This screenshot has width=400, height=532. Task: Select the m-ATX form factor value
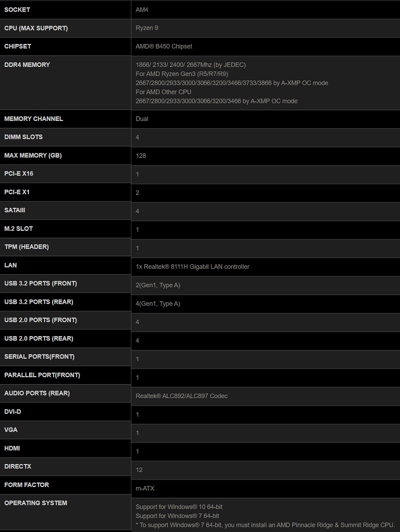(145, 488)
